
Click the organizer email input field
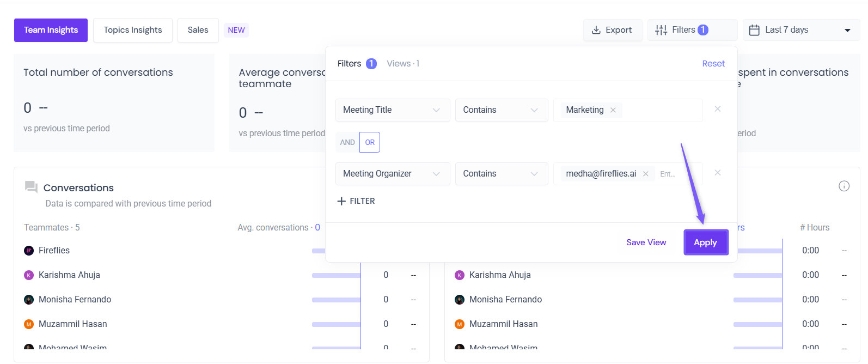pyautogui.click(x=675, y=174)
